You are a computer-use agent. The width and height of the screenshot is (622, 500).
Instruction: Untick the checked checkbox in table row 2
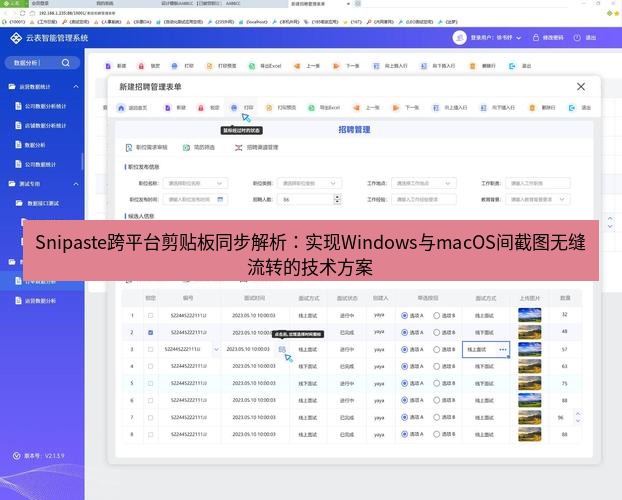[150, 333]
